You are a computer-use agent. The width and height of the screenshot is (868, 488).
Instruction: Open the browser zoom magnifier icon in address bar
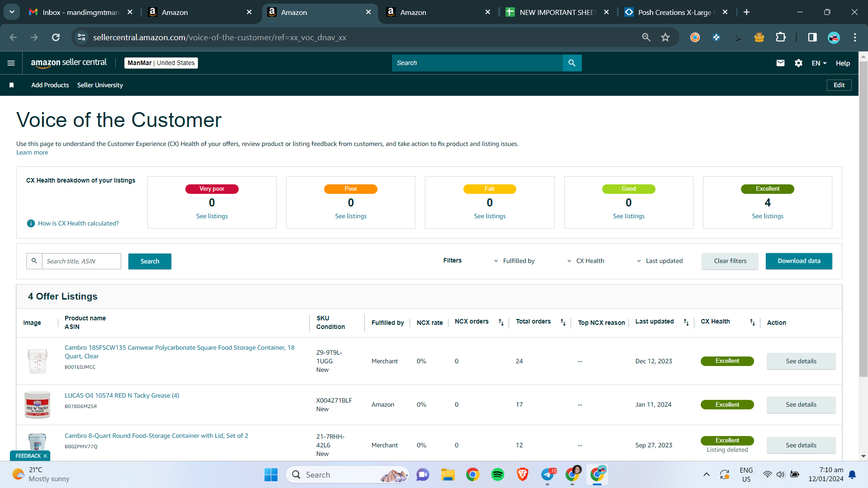click(x=646, y=38)
